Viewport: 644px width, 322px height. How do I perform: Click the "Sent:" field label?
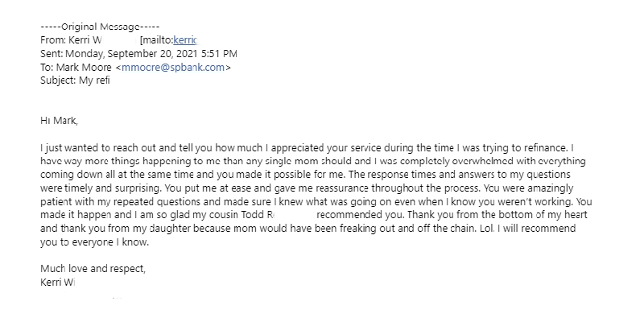53,54
